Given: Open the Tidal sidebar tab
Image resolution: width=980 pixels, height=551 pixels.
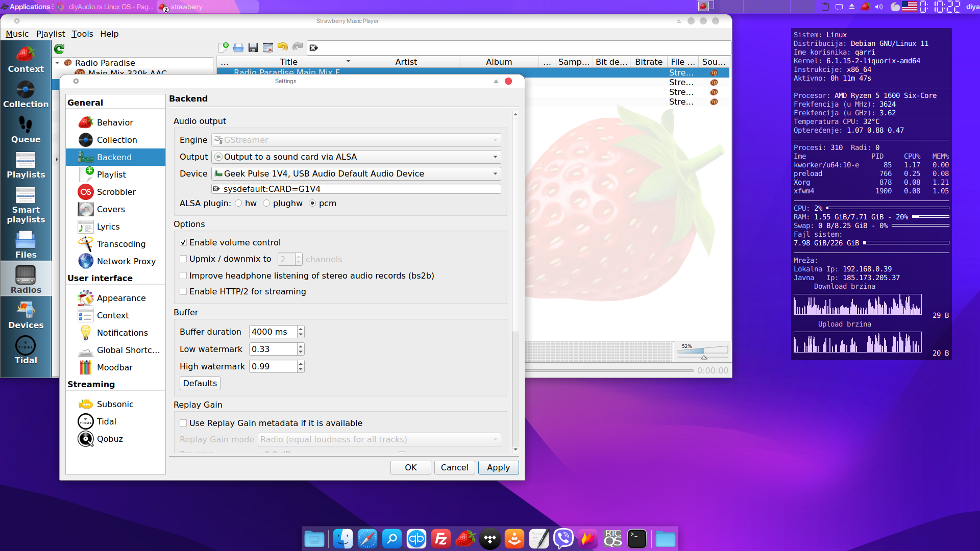Looking at the screenshot, I should coord(26,350).
